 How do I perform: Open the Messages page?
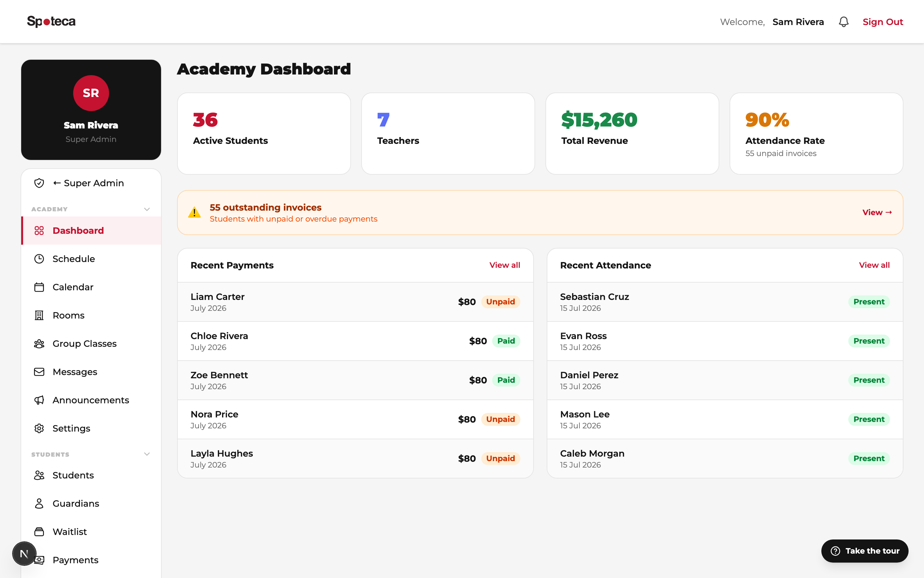(91, 372)
